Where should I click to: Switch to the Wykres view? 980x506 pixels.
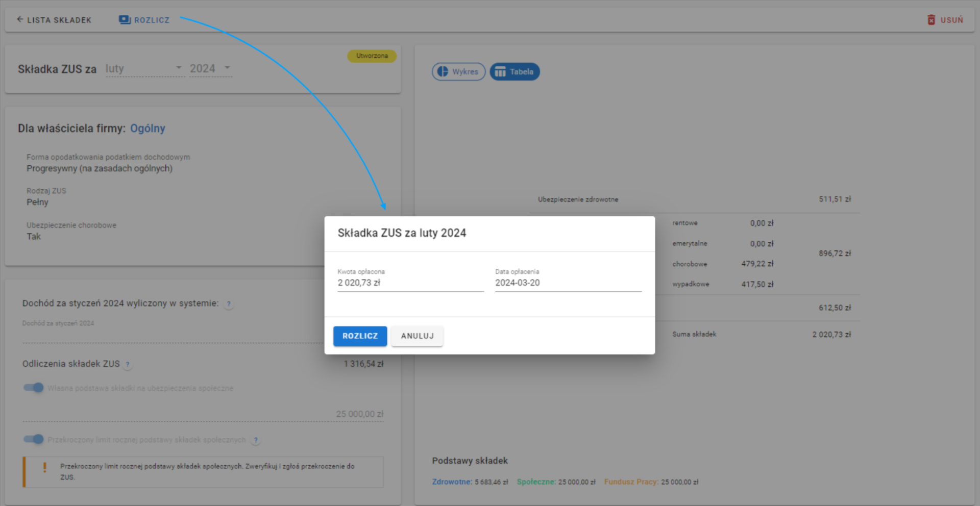(458, 72)
